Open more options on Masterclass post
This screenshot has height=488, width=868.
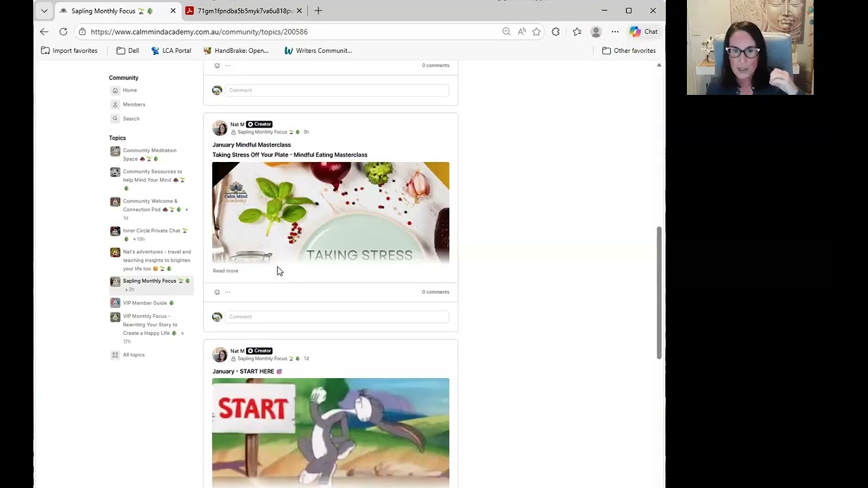click(228, 292)
